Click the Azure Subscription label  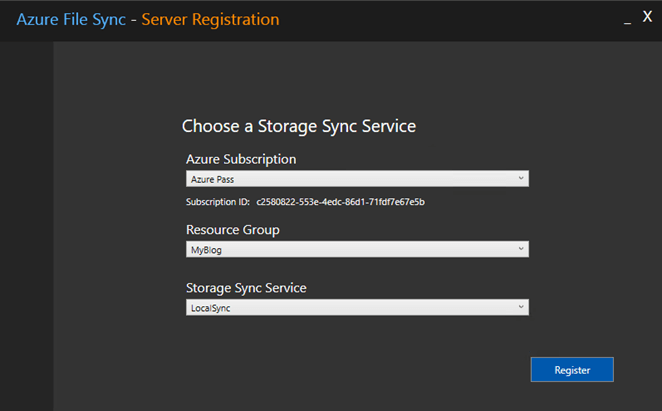pyautogui.click(x=241, y=159)
